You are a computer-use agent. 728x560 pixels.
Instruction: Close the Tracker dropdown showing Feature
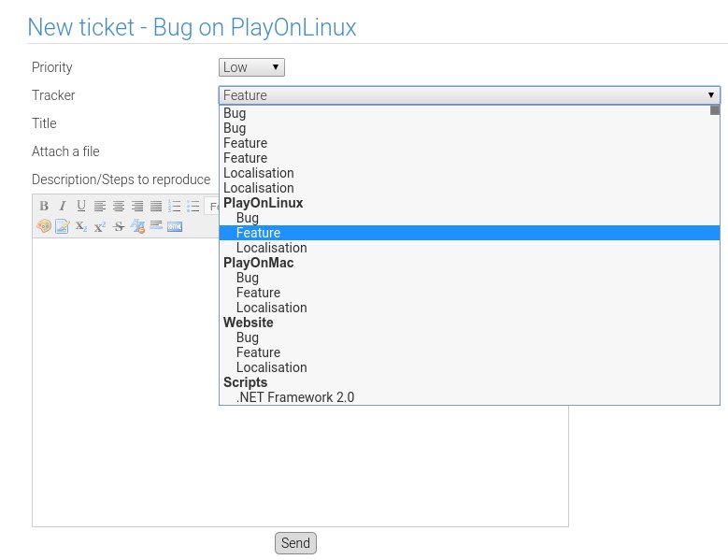469,95
